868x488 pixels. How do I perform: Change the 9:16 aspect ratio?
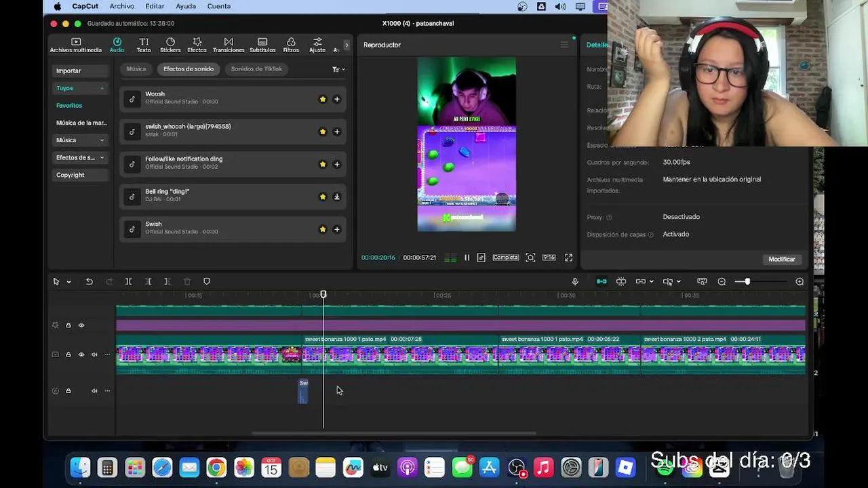click(x=549, y=258)
